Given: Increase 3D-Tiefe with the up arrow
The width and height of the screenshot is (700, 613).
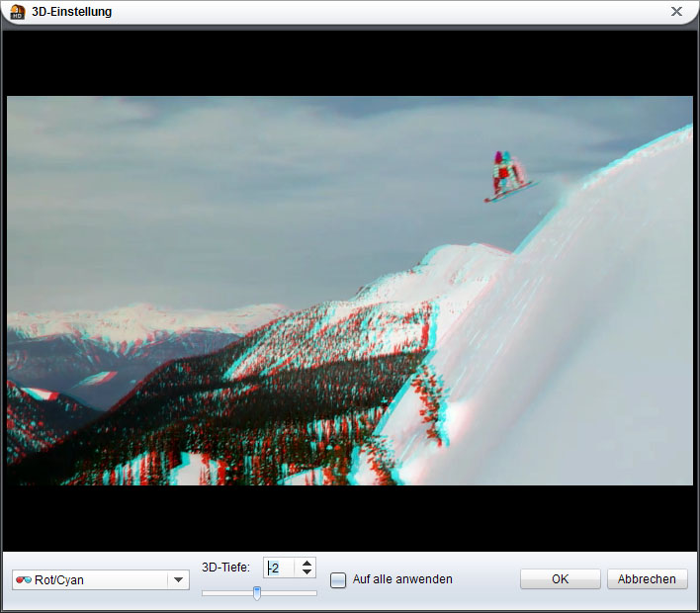Looking at the screenshot, I should (306, 564).
